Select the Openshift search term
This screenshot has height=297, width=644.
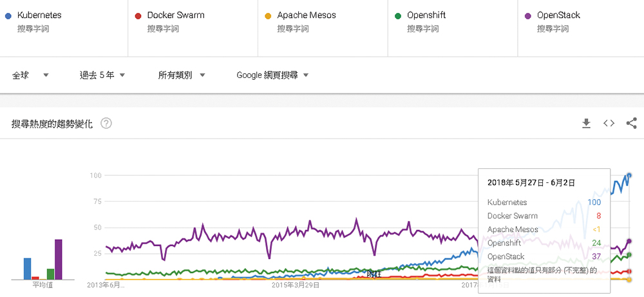click(426, 15)
